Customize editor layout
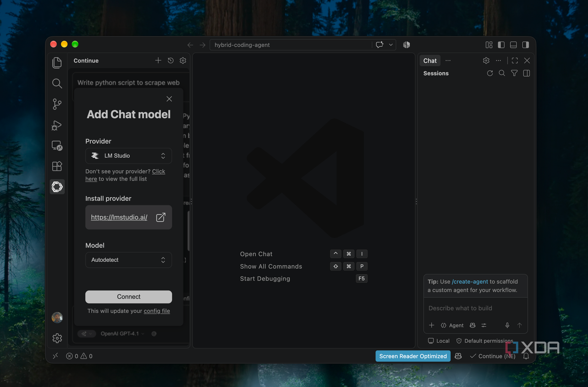The width and height of the screenshot is (588, 387). click(489, 45)
